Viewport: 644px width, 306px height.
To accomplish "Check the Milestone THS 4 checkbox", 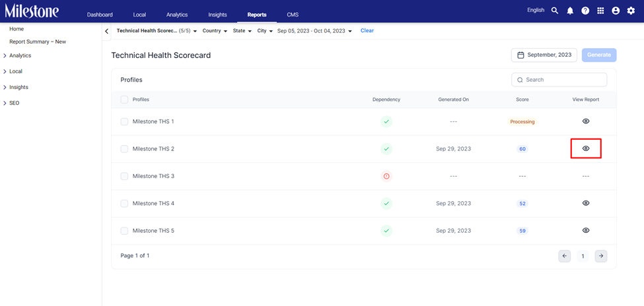I will (x=124, y=204).
